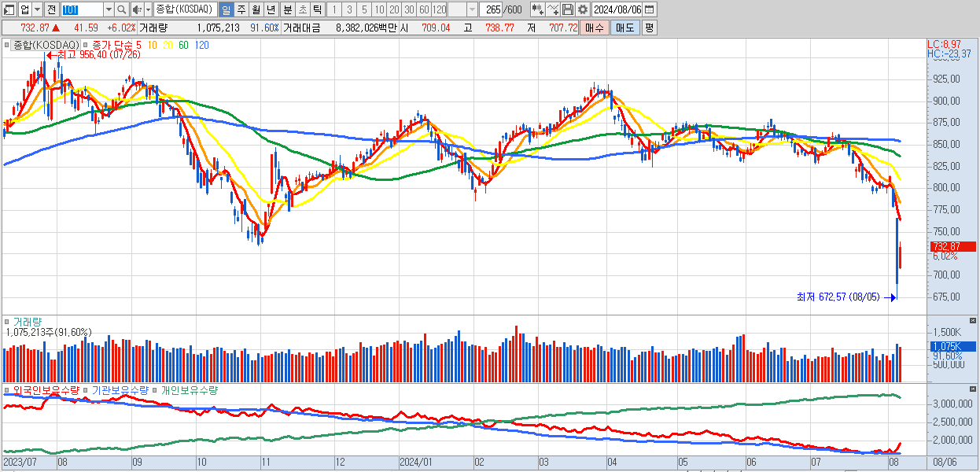Click the speaker sound alert icon
This screenshot has width=980, height=472.
tap(138, 9)
